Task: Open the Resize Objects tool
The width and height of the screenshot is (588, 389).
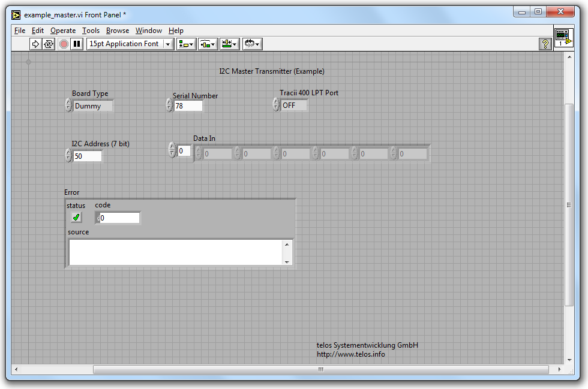Action: 229,44
